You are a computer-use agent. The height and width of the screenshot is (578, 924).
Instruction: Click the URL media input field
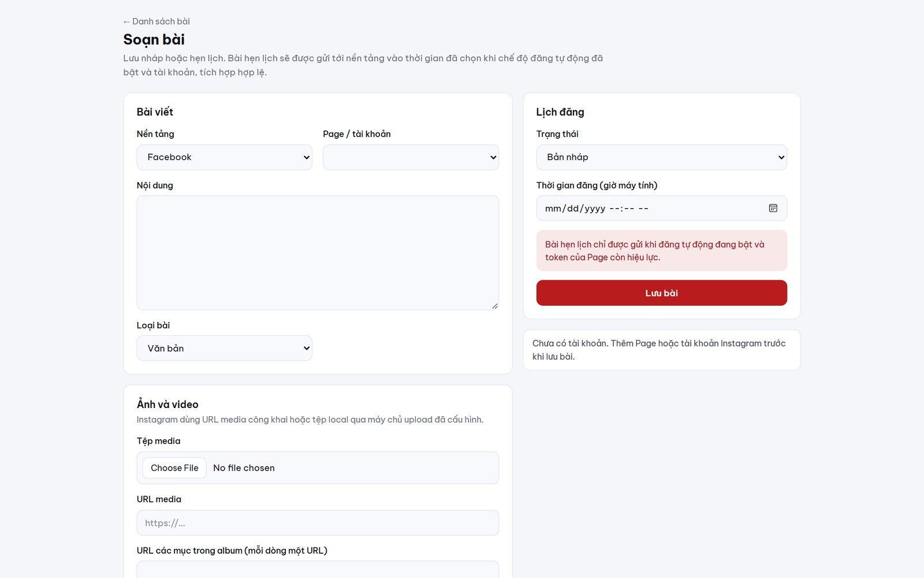[x=318, y=523]
